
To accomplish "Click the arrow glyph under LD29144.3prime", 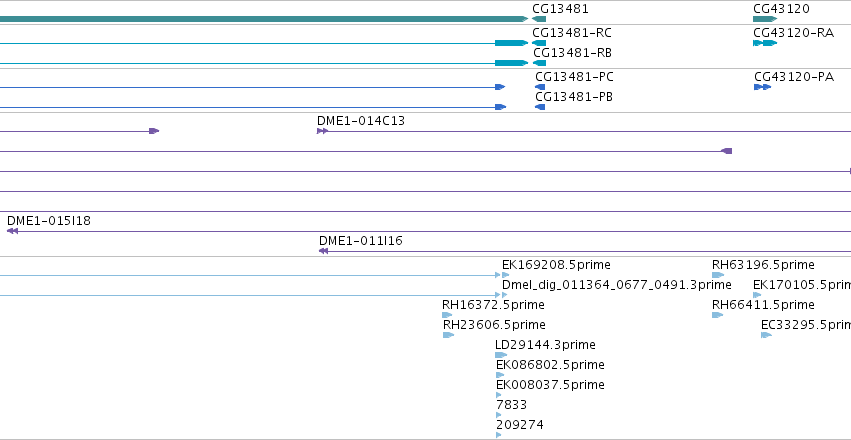I will pyautogui.click(x=501, y=355).
